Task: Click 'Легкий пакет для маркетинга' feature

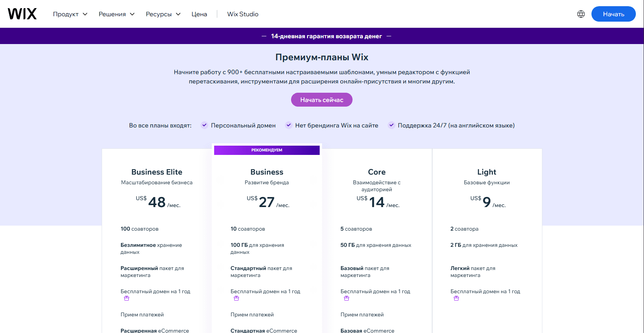Action: click(473, 272)
